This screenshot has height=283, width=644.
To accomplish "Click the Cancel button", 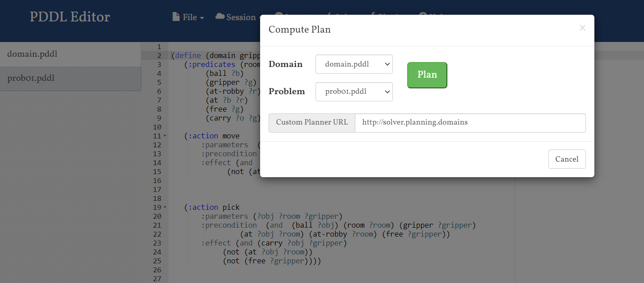I will (567, 159).
